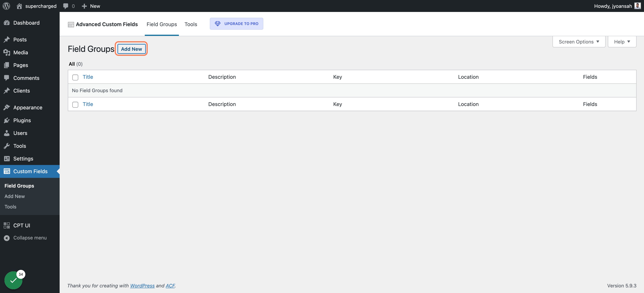Click the Add New button beside Field Groups
Viewport: 644px width, 293px height.
pyautogui.click(x=132, y=49)
